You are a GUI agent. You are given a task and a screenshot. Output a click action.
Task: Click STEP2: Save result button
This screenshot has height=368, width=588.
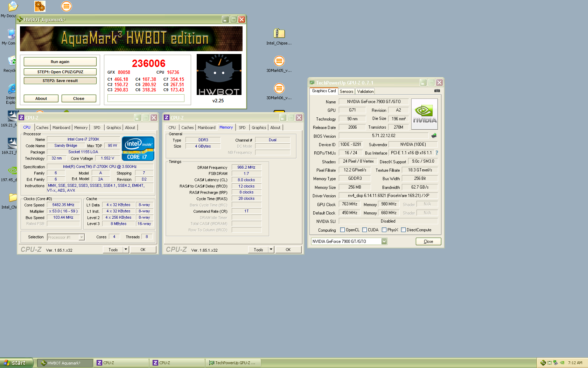(x=60, y=81)
